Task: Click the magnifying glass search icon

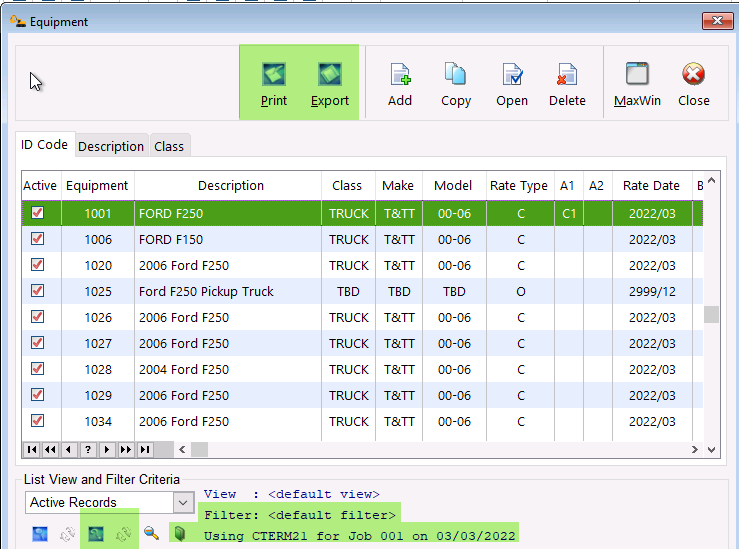Action: [x=151, y=533]
